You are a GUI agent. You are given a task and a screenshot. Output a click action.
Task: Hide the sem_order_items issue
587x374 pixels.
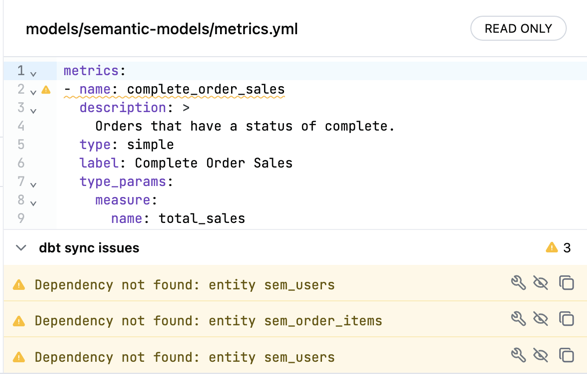541,319
